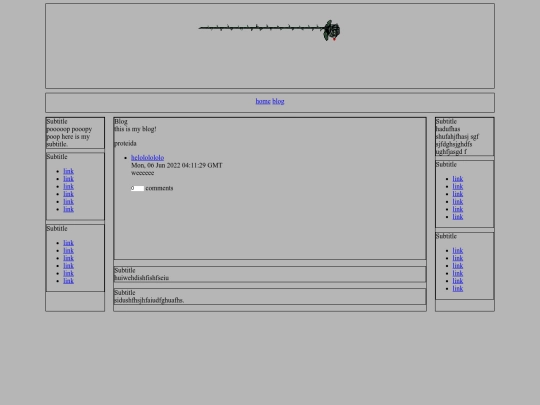Click first link in right sidebar's bottom box
The width and height of the screenshot is (540, 405).
(x=458, y=250)
